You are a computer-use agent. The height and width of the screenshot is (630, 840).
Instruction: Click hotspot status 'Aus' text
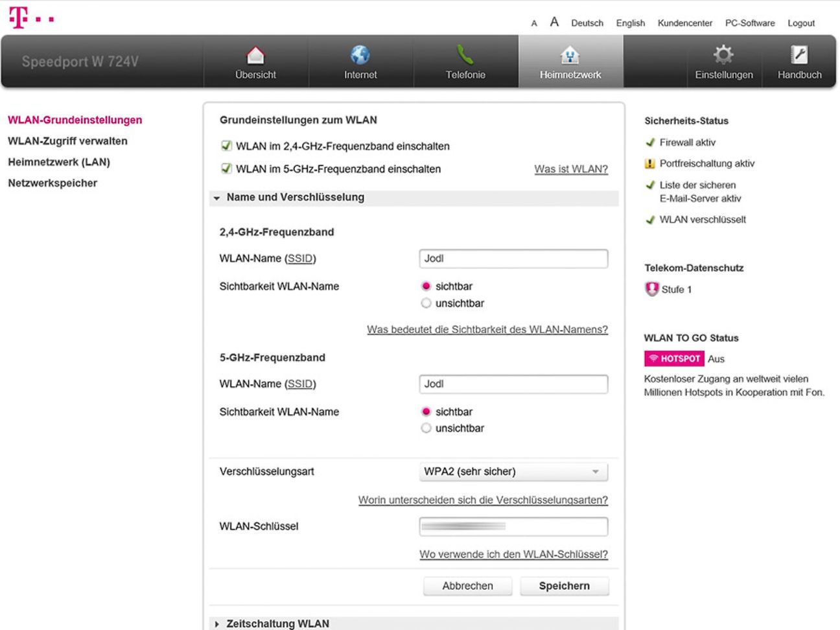tap(716, 359)
